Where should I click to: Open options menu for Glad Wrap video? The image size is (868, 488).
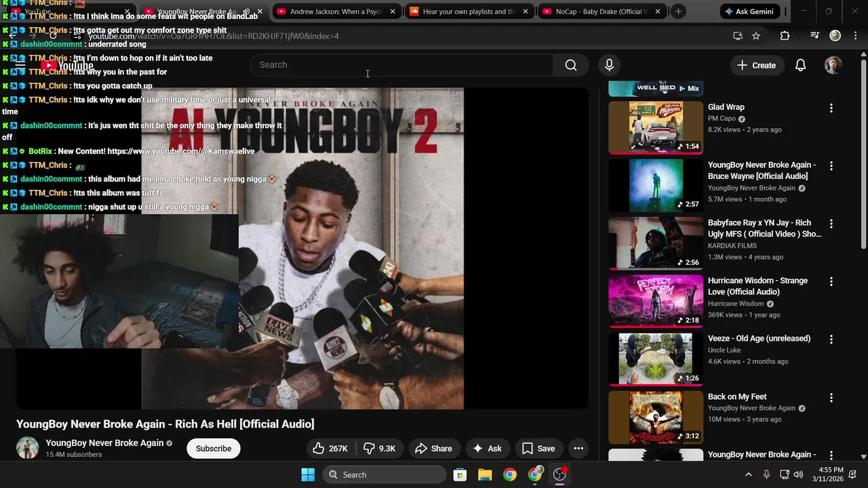(831, 108)
